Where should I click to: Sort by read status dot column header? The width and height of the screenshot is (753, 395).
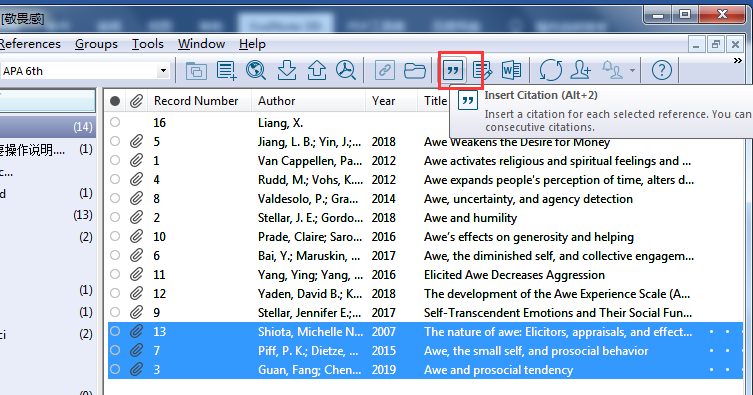click(115, 101)
